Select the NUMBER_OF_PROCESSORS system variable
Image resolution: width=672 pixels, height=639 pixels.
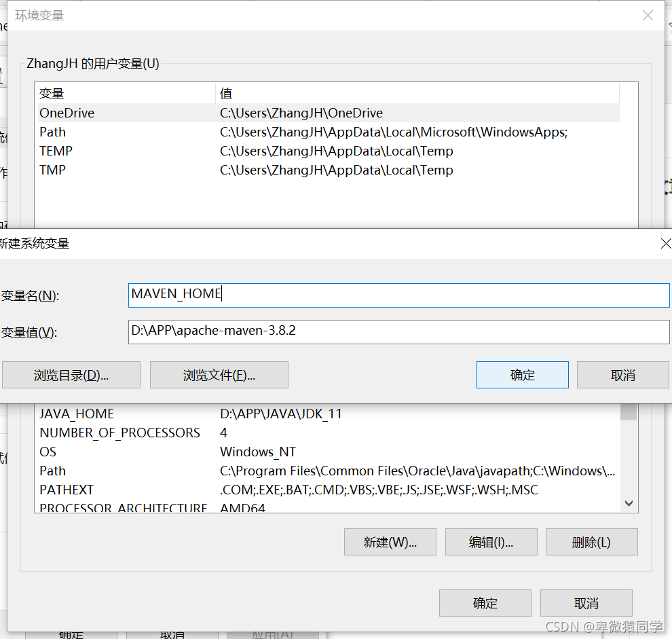coord(329,433)
